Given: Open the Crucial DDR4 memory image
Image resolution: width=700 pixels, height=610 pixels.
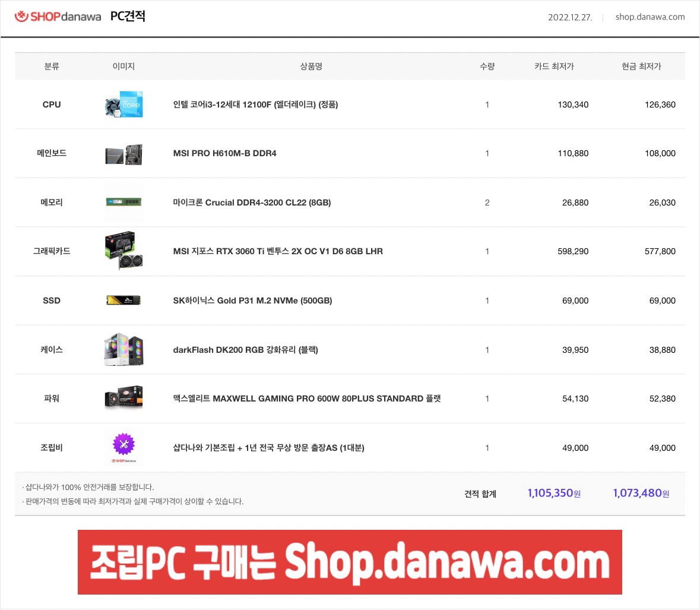Looking at the screenshot, I should tap(123, 203).
